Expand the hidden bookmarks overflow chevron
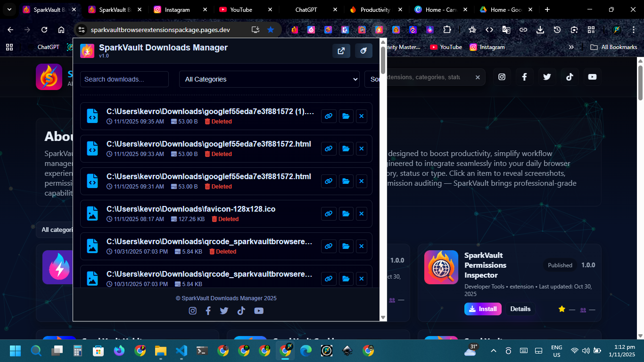This screenshot has width=644, height=362. coord(571,47)
